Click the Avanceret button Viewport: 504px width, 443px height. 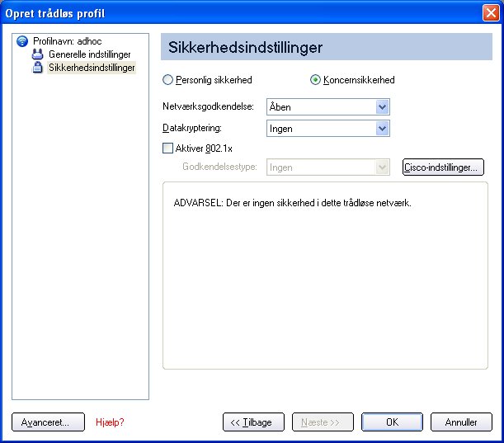(x=48, y=422)
